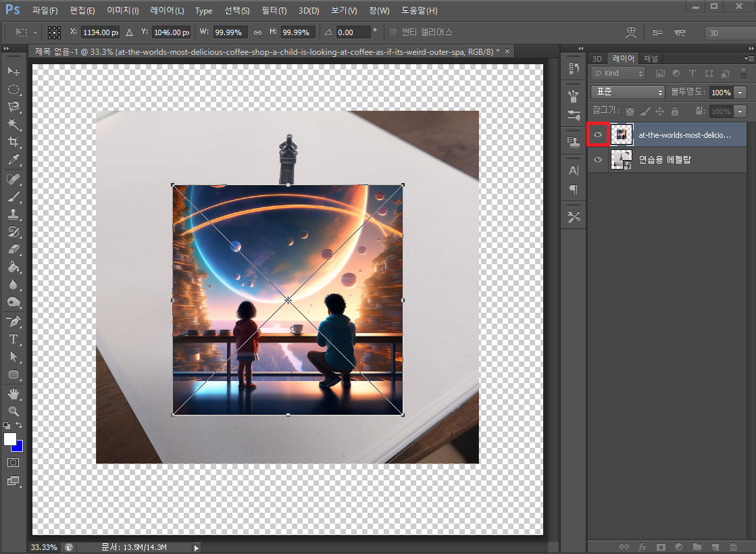Click the link layers button
756x554 pixels.
pos(624,547)
